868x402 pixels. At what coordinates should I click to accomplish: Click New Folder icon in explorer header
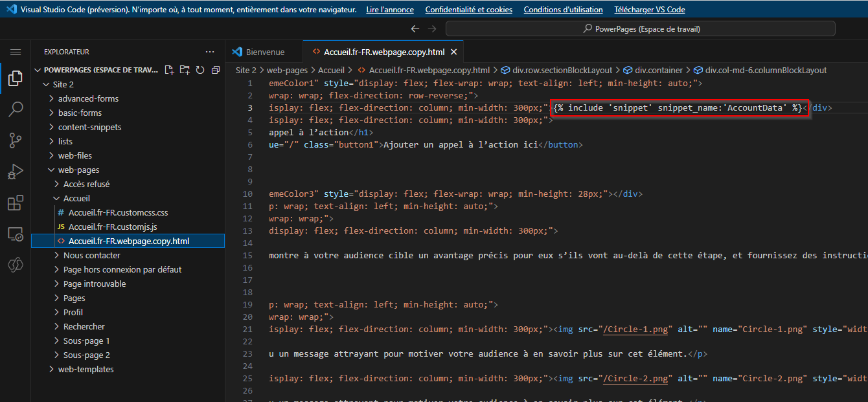tap(185, 70)
